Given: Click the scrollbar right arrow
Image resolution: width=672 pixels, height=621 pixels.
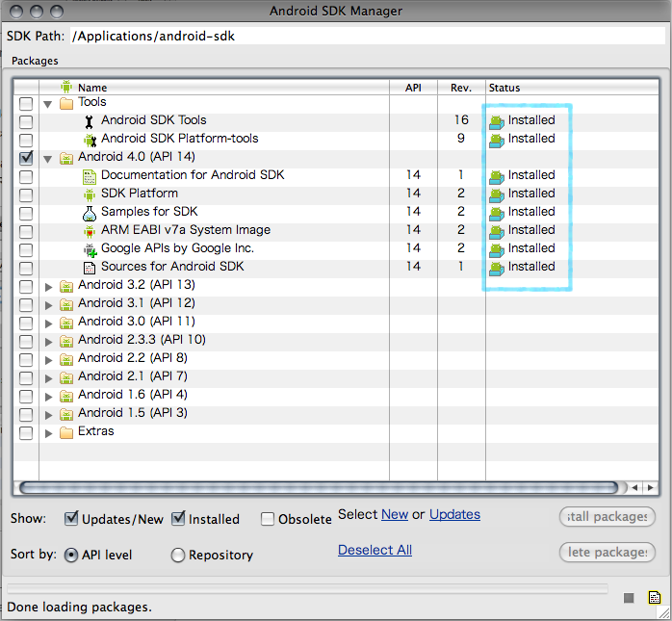Looking at the screenshot, I should pos(651,487).
